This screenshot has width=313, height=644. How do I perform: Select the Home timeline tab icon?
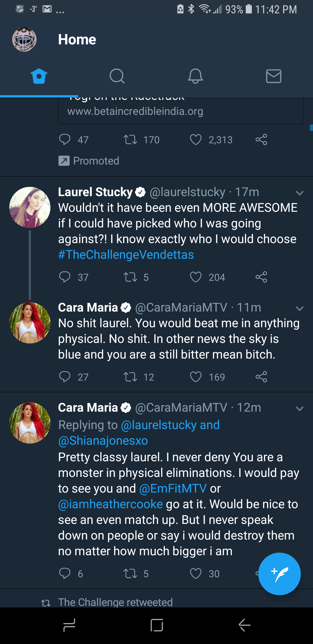coord(39,76)
